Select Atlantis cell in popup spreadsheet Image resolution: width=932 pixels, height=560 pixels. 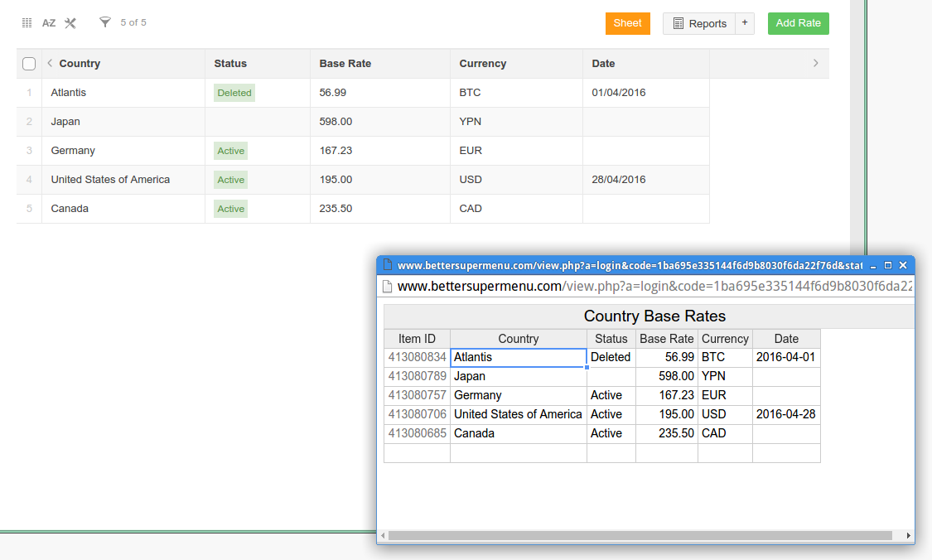tap(518, 358)
